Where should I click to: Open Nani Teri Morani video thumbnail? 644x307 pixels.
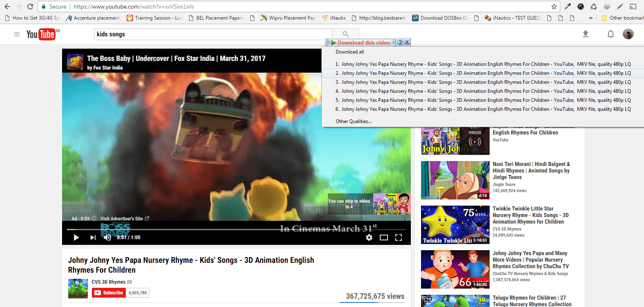point(455,180)
